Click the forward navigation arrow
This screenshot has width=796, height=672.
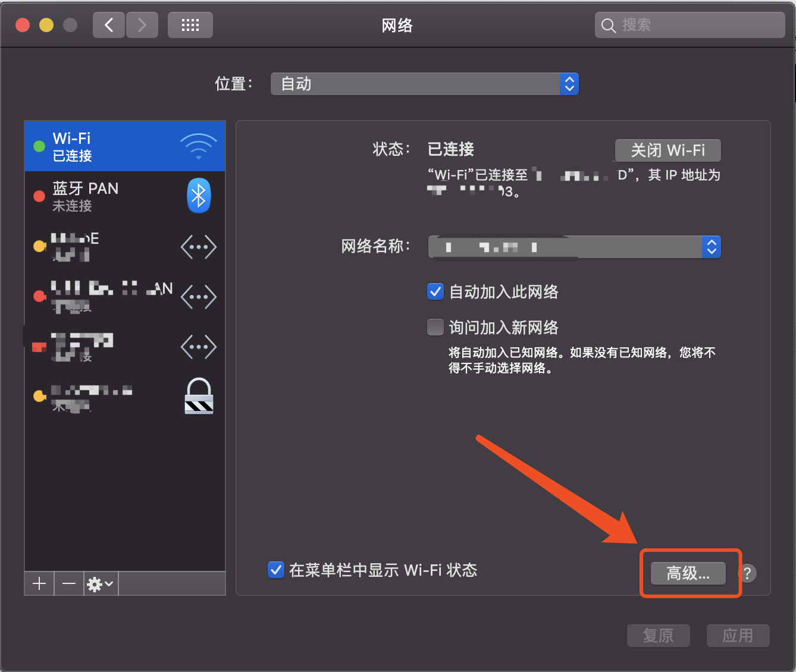(x=142, y=25)
